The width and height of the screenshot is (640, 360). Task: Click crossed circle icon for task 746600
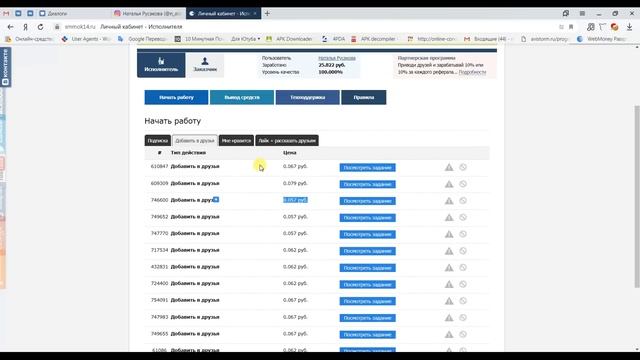pyautogui.click(x=463, y=200)
